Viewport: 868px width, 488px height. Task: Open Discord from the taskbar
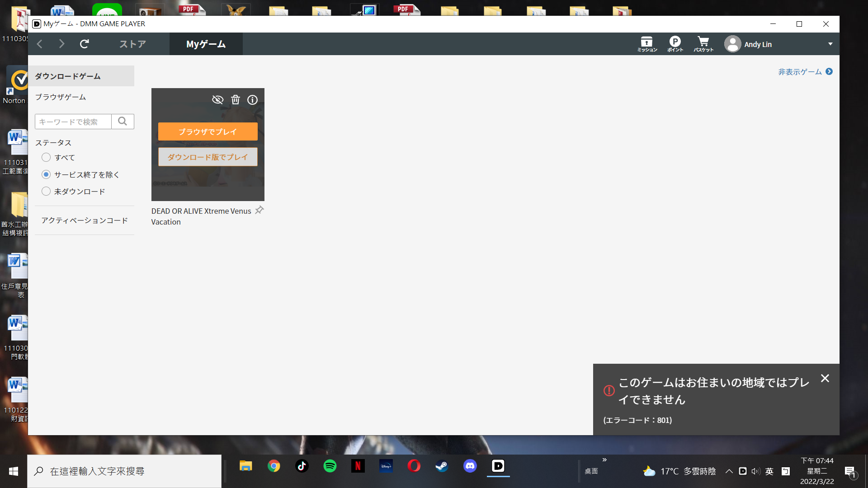coord(470,466)
